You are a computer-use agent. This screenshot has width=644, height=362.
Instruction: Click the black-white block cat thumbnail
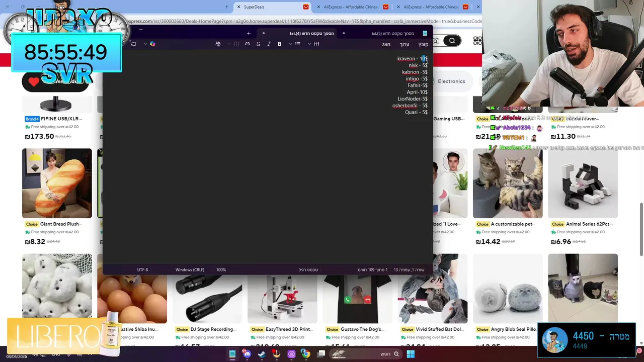(583, 183)
